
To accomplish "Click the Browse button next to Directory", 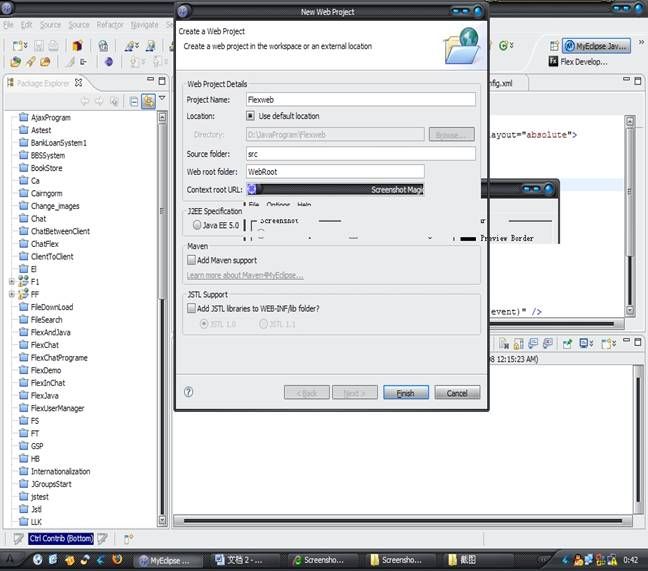I will coord(451,134).
